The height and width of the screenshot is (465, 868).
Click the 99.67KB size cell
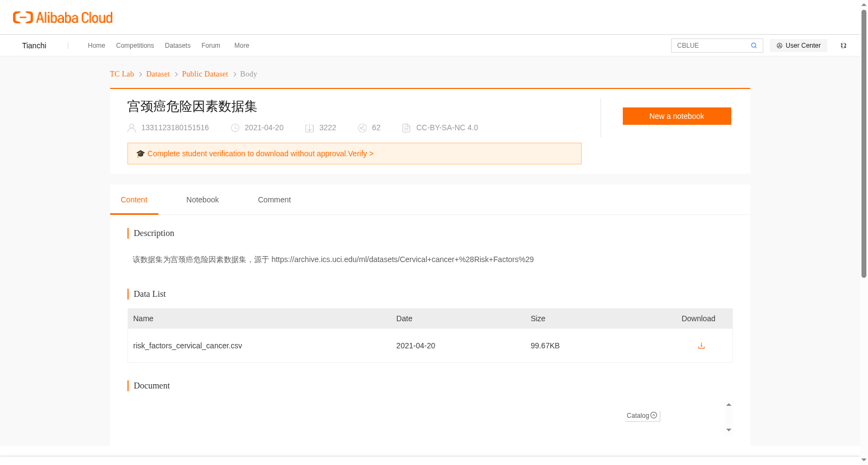(545, 346)
